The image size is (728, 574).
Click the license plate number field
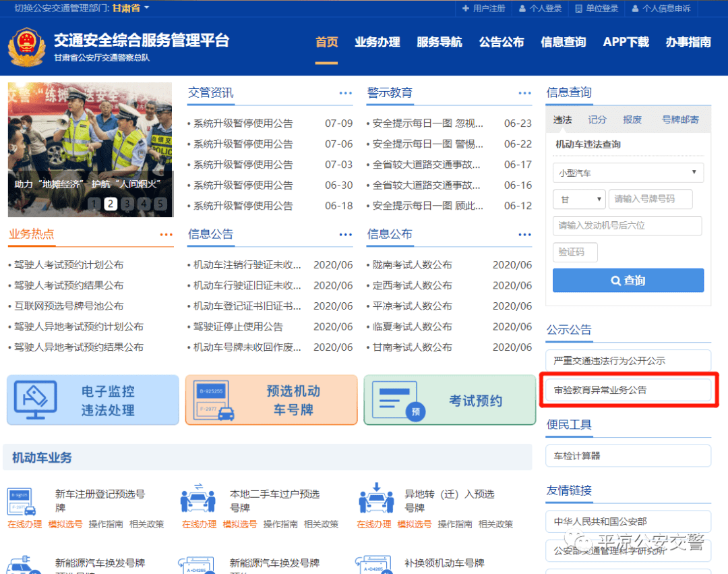coord(650,199)
